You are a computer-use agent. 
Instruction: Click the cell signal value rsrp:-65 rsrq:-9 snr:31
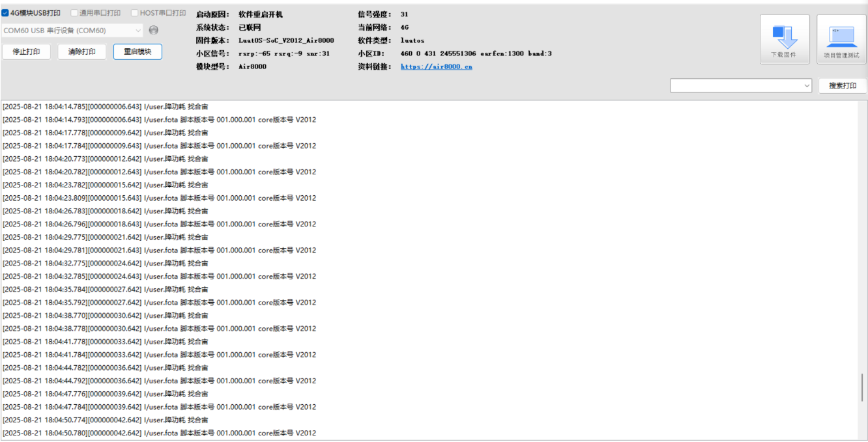(x=284, y=53)
